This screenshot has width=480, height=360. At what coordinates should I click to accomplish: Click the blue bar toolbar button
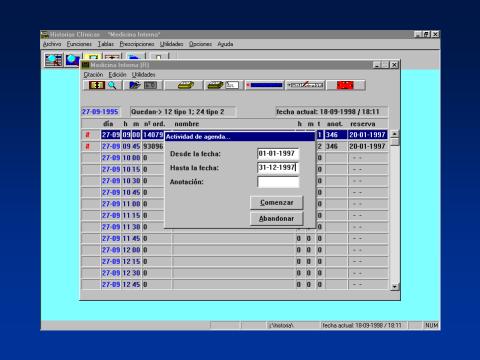pos(265,85)
